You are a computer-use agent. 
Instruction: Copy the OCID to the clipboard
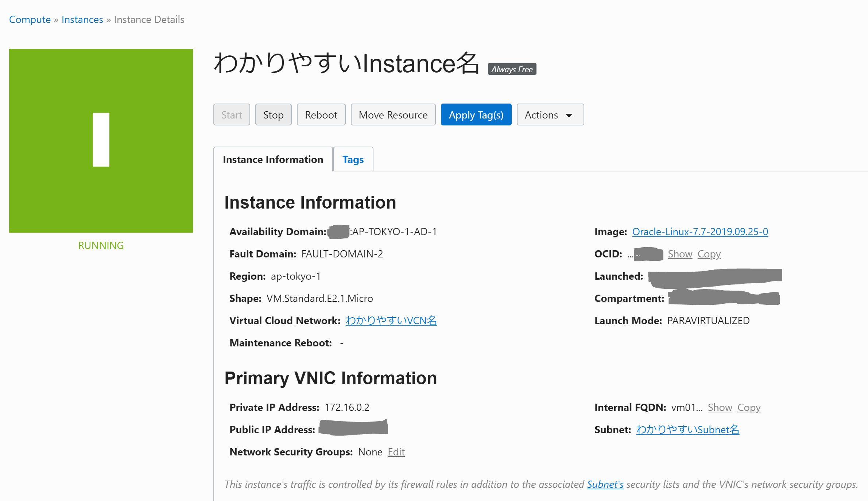click(x=709, y=254)
